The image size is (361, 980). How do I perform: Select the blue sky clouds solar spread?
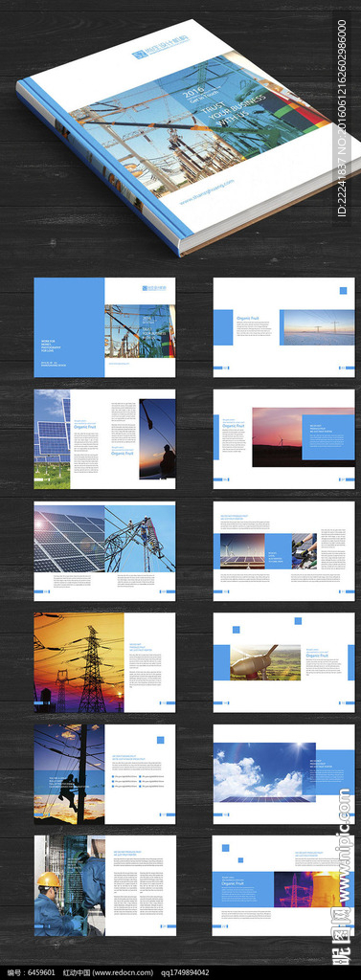(284, 773)
